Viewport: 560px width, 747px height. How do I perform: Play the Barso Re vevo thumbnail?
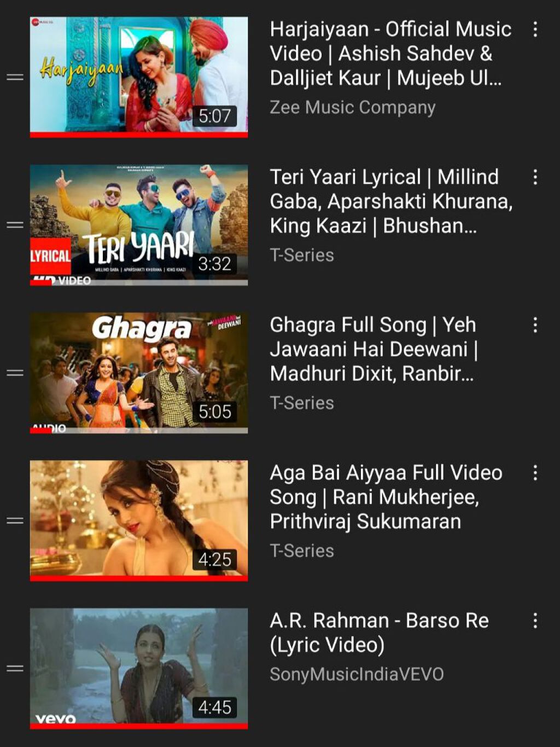pos(139,668)
